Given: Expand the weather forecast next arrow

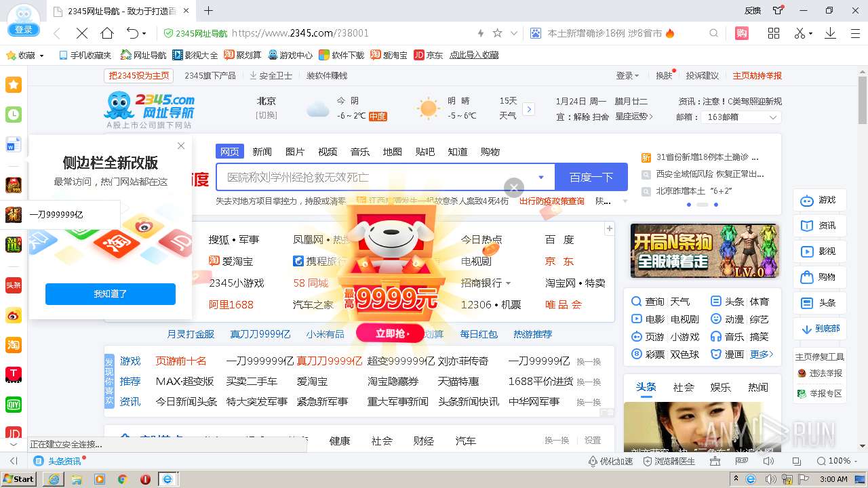Looking at the screenshot, I should [x=529, y=109].
